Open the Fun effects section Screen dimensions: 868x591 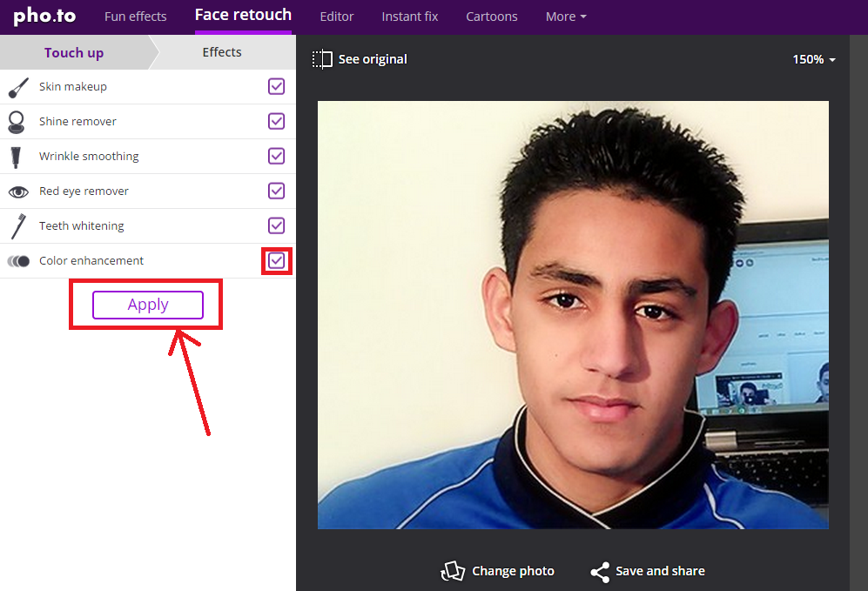tap(136, 17)
